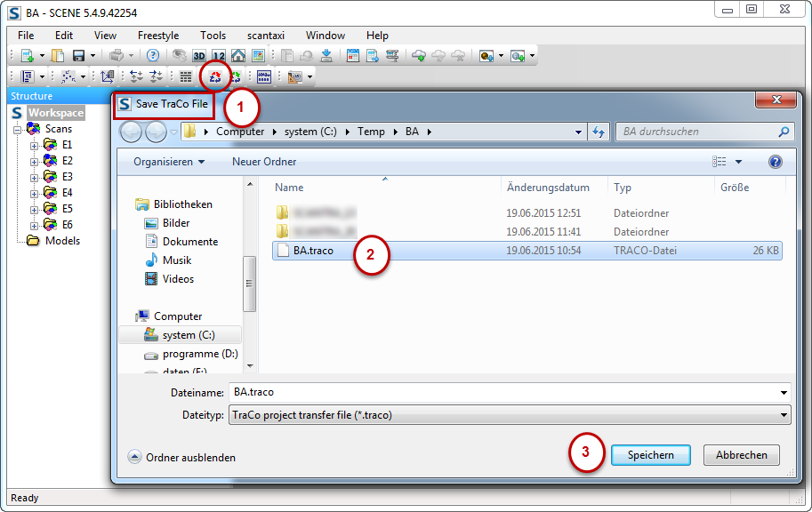Viewport: 812px width, 512px height.
Task: Click the picture view toolbar icon
Action: tap(258, 55)
